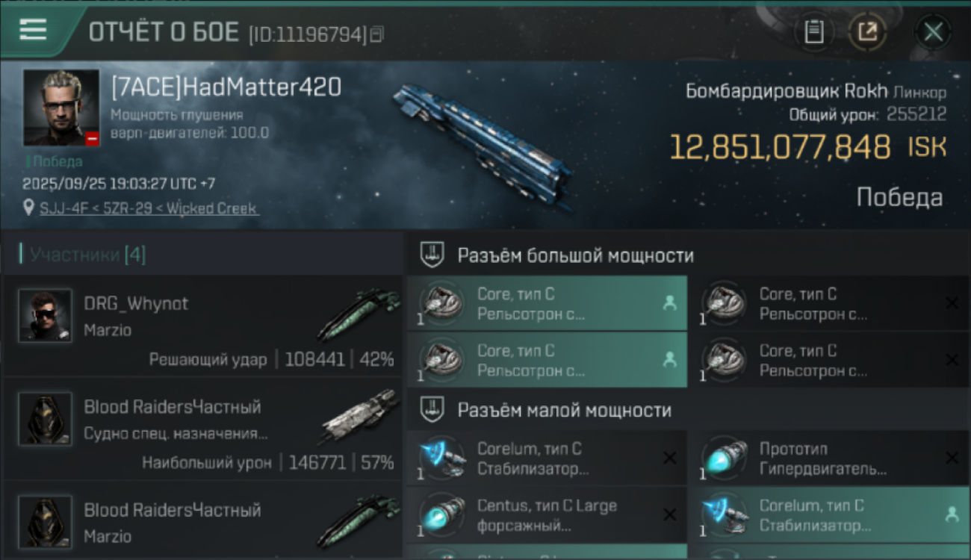View HadMatter420's pilot portrait
Screen dimensions: 971x560
click(x=61, y=108)
